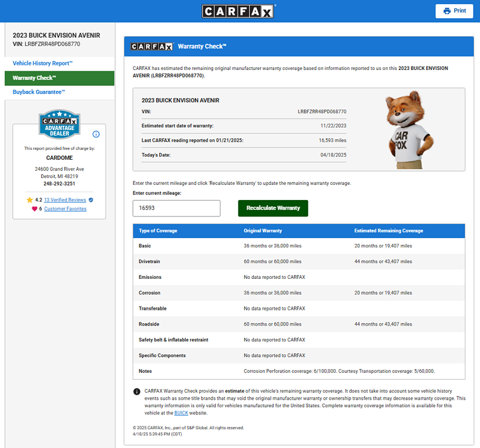Switch to the Buyback Guarantee tab

point(39,92)
